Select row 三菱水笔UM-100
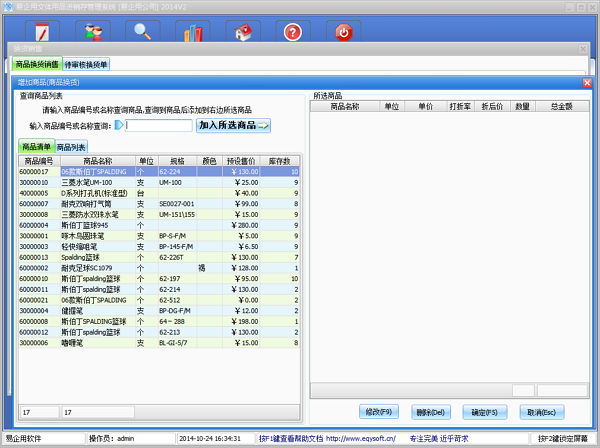Screen dimensions: 600x448 click(159, 182)
